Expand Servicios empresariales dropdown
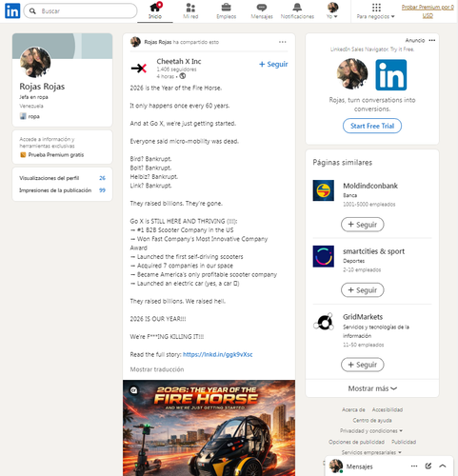 [371, 452]
